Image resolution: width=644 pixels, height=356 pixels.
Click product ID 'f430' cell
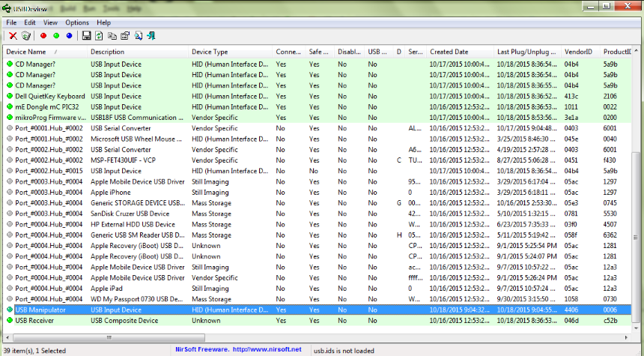tap(610, 160)
